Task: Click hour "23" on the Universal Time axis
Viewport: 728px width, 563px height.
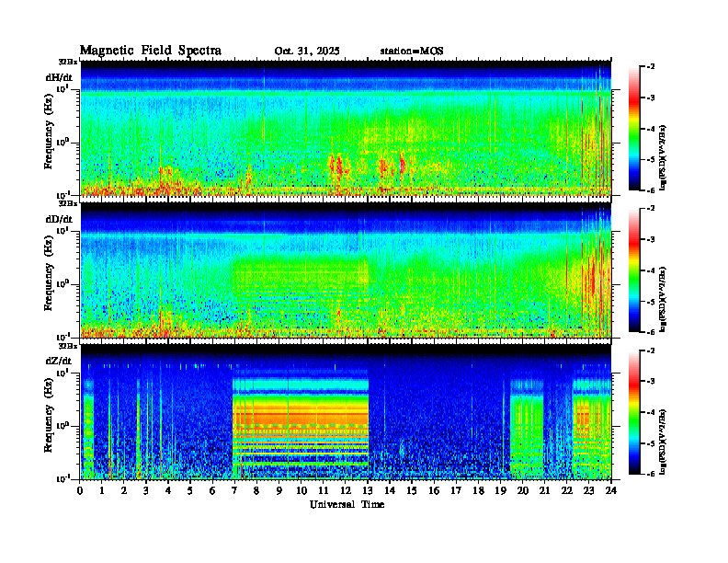Action: click(589, 491)
